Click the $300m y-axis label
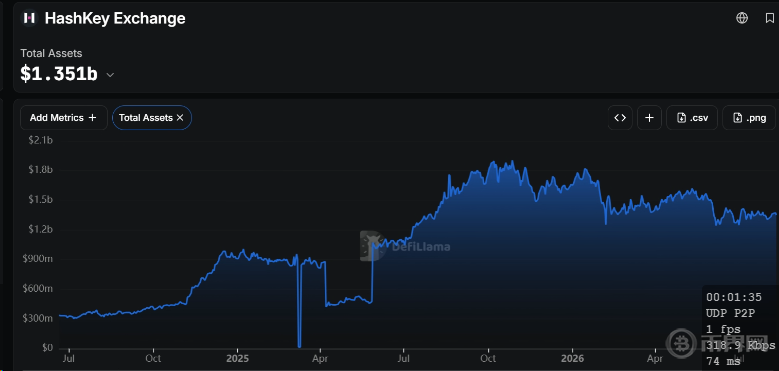This screenshot has height=371, width=779. click(39, 318)
